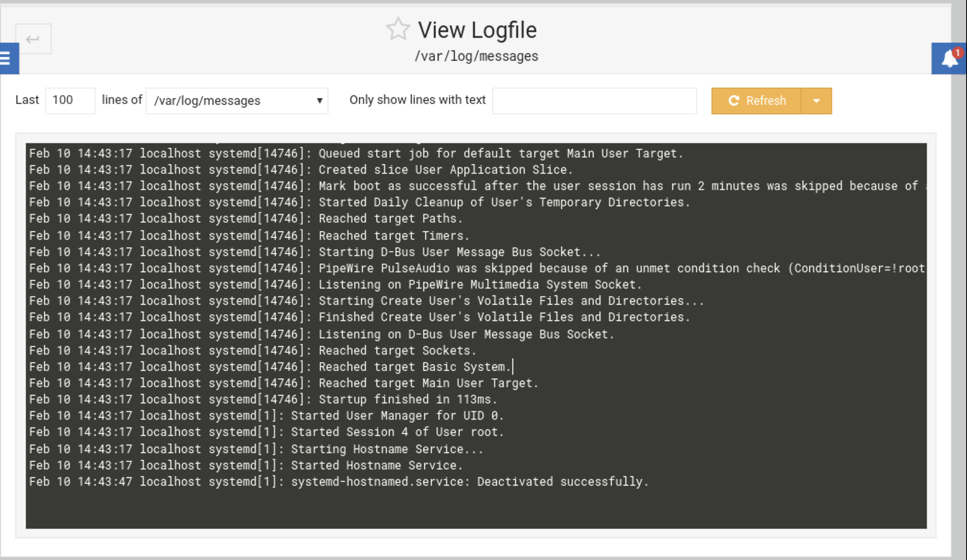
Task: Click the 'Startup finished in 113ms' log line
Action: [x=407, y=399]
